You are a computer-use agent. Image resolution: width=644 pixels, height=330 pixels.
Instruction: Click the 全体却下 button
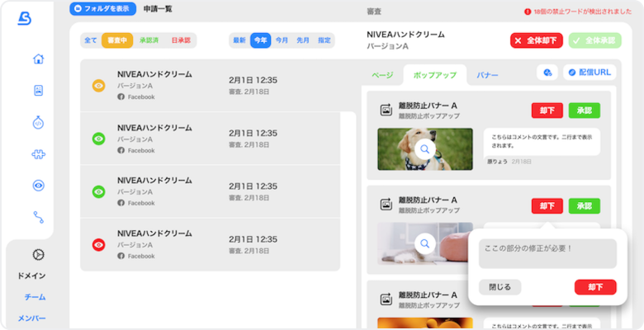[537, 40]
